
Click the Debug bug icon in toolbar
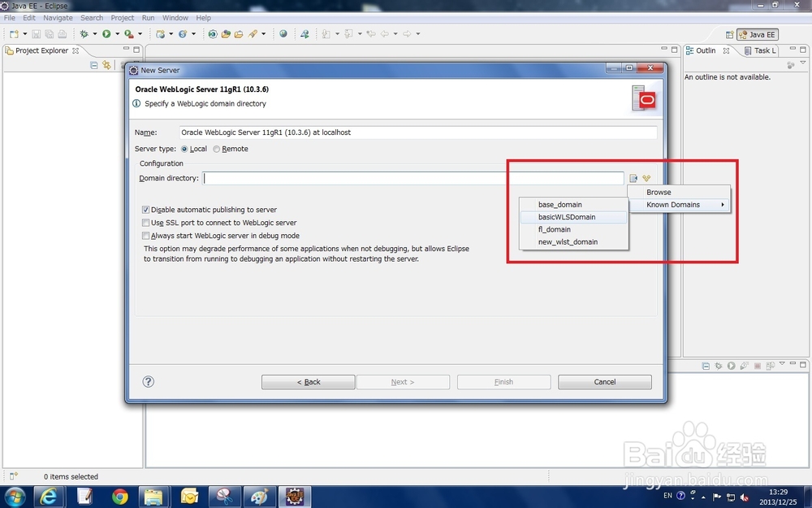(x=84, y=33)
